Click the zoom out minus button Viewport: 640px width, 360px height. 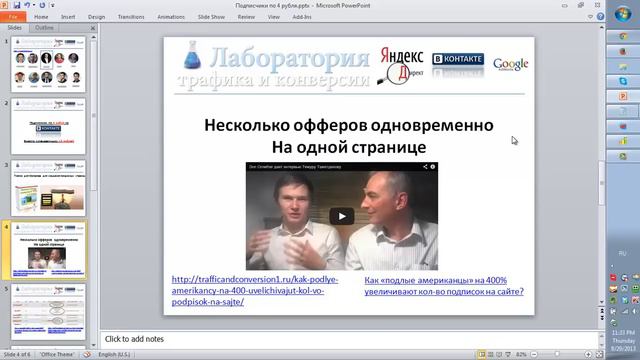coord(534,354)
